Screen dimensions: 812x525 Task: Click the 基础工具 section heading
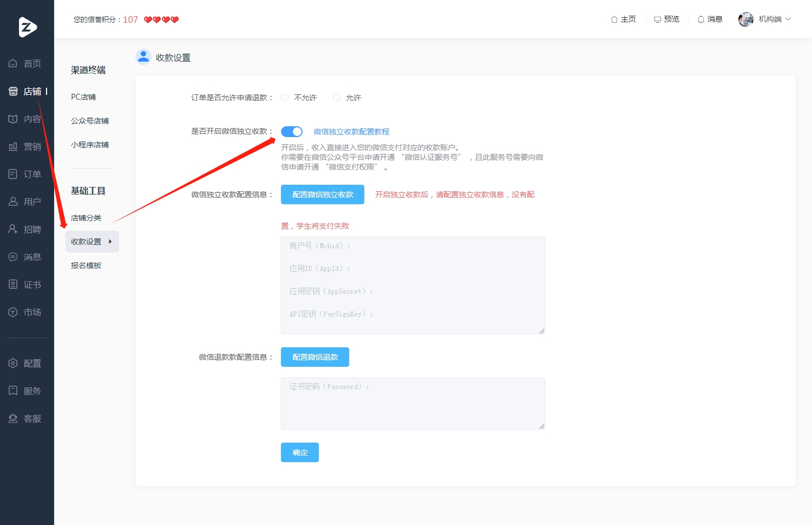point(88,191)
